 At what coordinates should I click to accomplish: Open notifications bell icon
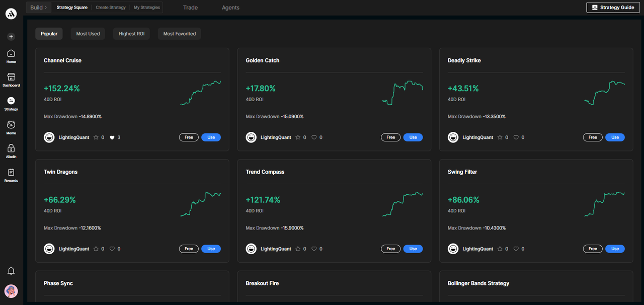point(11,271)
